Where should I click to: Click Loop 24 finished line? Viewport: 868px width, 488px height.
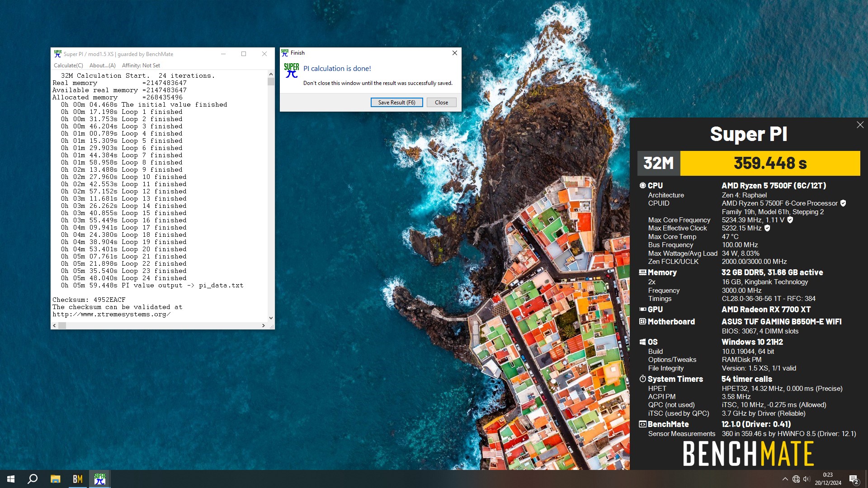124,278
